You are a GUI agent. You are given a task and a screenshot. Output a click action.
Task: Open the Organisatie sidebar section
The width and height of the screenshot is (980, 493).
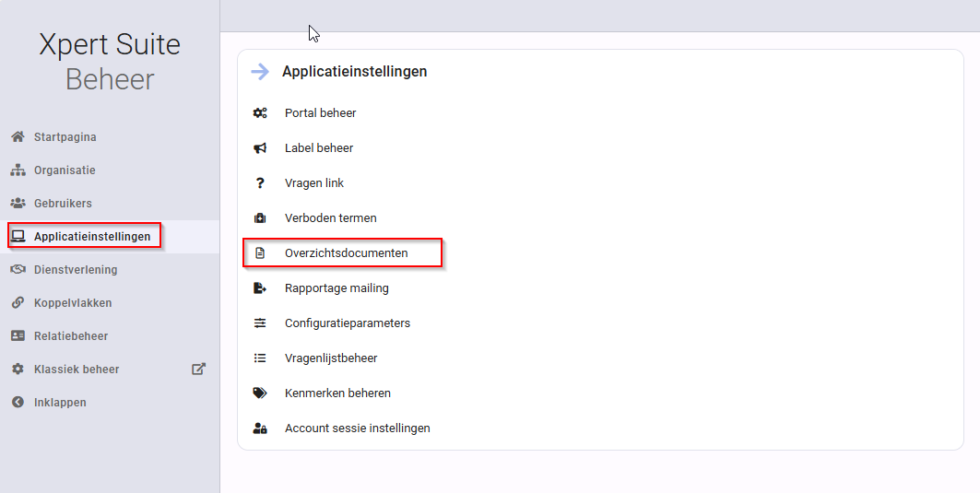[x=65, y=170]
